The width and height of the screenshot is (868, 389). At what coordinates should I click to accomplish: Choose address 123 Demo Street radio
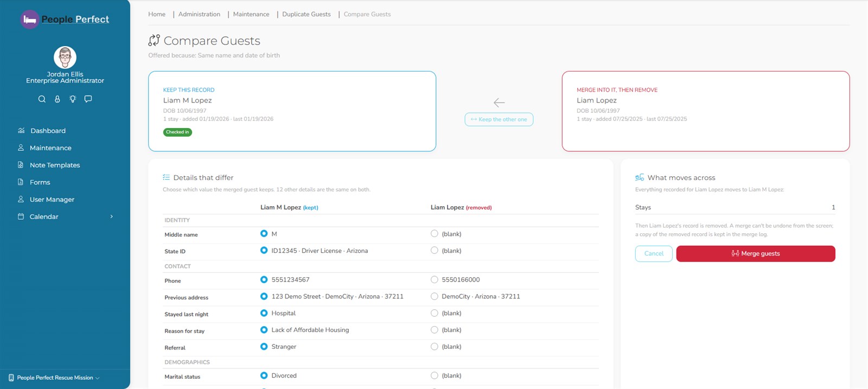coord(264,297)
